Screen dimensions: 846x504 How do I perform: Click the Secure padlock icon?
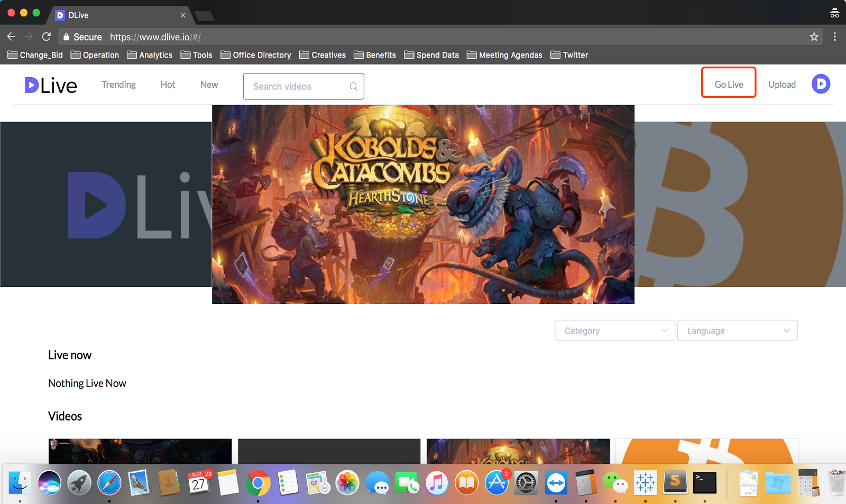(x=66, y=37)
